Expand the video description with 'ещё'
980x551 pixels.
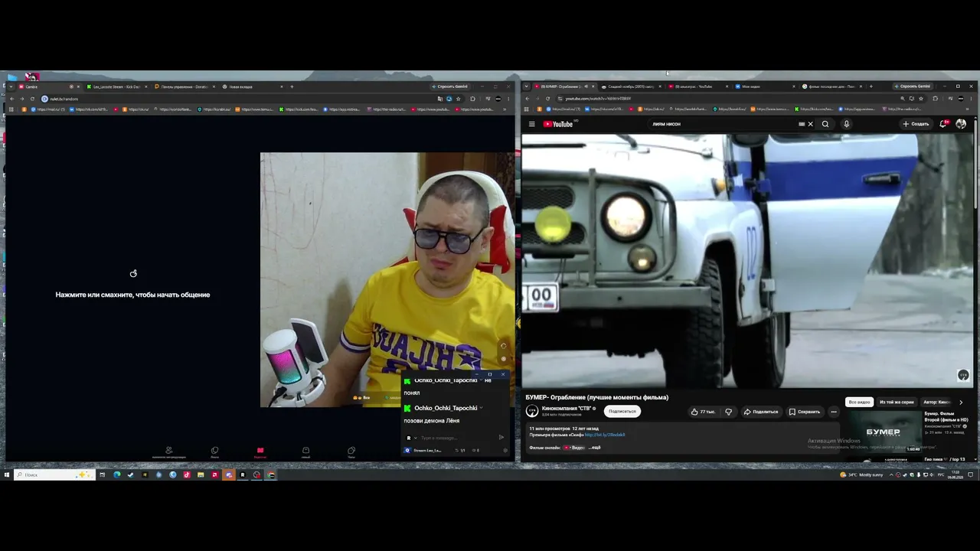[595, 447]
